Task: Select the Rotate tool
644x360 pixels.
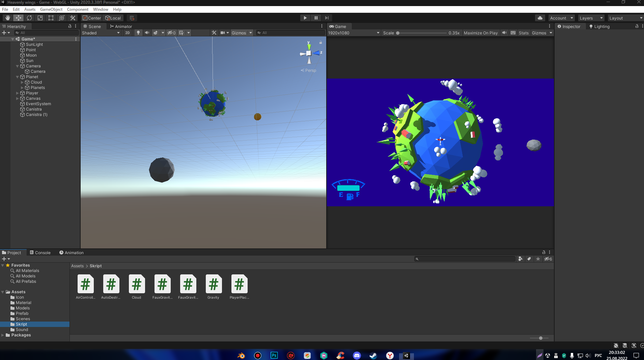Action: click(x=29, y=18)
